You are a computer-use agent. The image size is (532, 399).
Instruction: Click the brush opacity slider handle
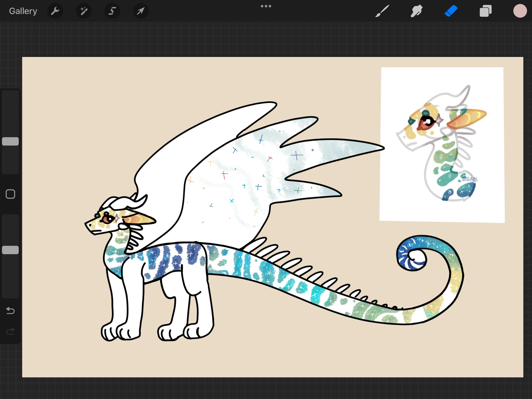point(10,250)
